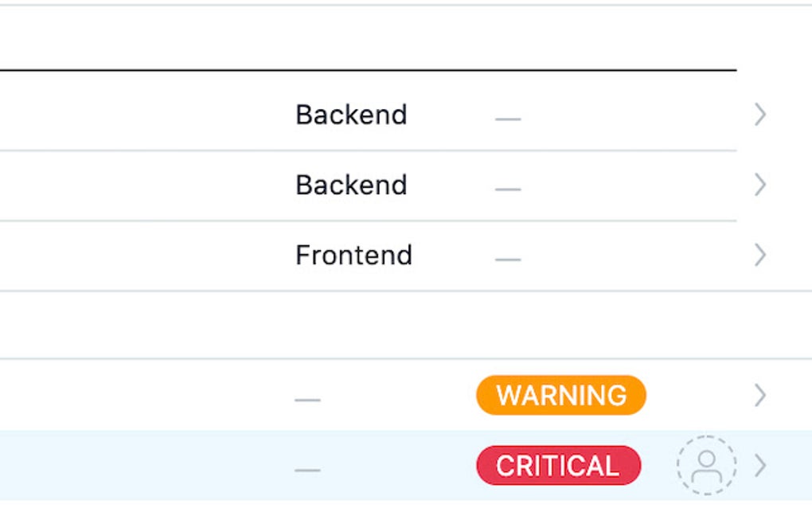Click the empty dash beside first Backend

508,119
